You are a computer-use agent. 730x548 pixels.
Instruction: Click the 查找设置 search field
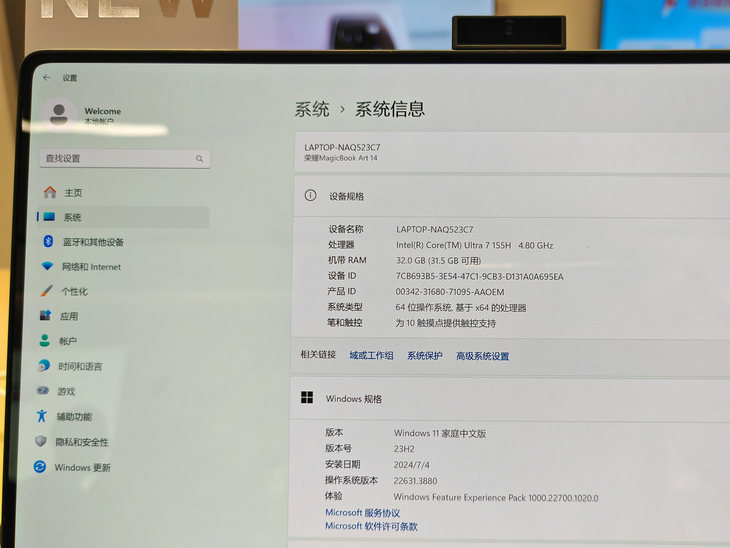[x=125, y=159]
